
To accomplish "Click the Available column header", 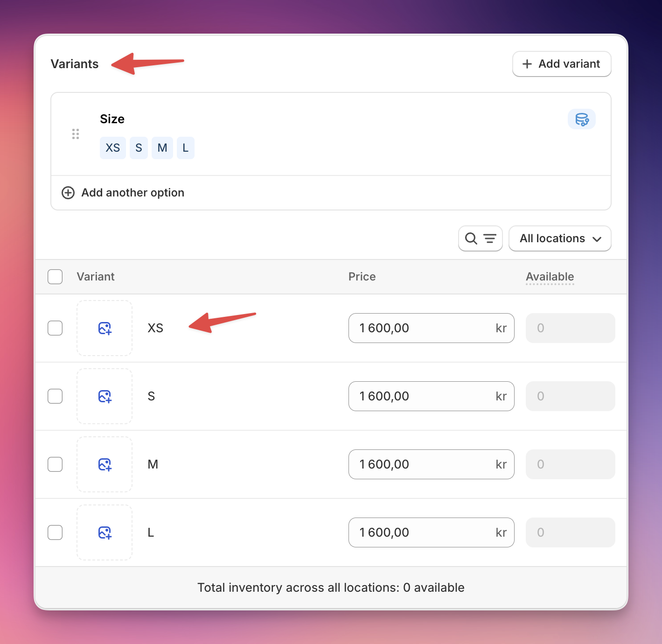I will pos(550,277).
